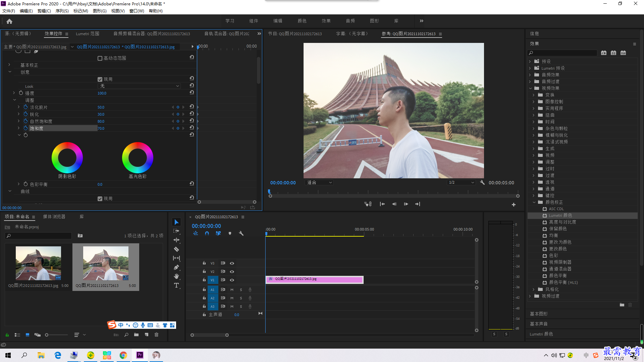The height and width of the screenshot is (362, 644).
Task: Switch to Lumetri Scopes tab
Action: click(x=88, y=34)
